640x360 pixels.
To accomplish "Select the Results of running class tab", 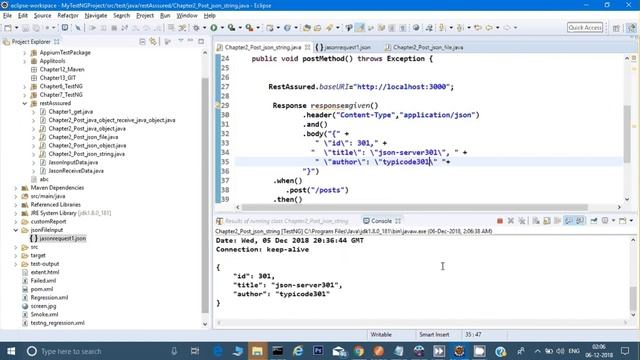I will (x=282, y=221).
